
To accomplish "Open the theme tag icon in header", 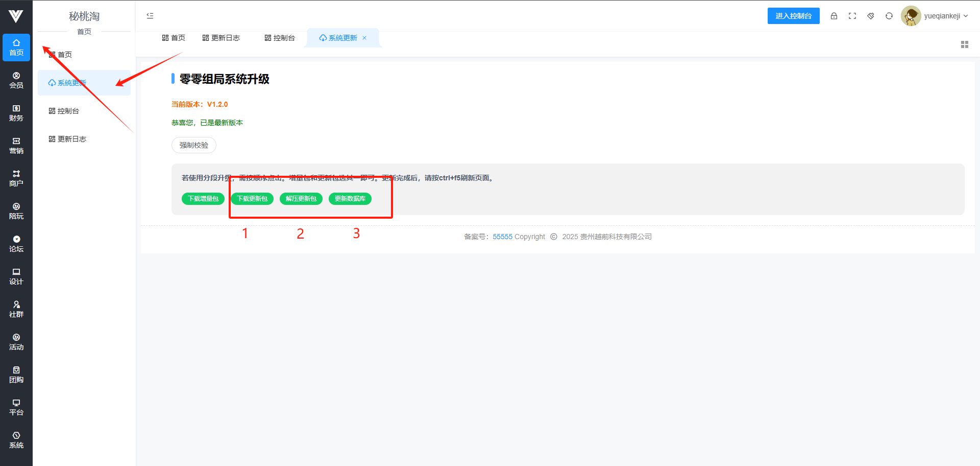I will click(871, 16).
